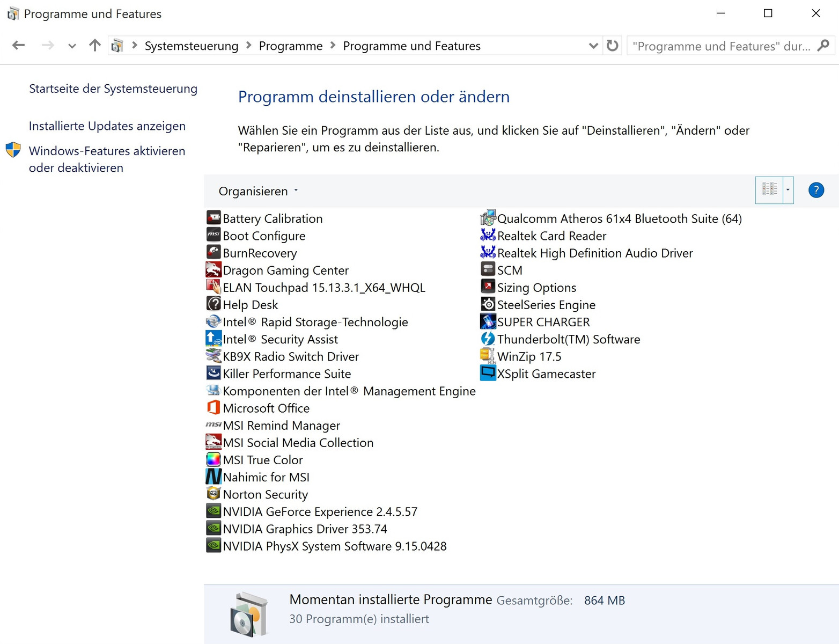Click the MSI True Color icon
Viewport: 839px width, 644px height.
(x=214, y=459)
